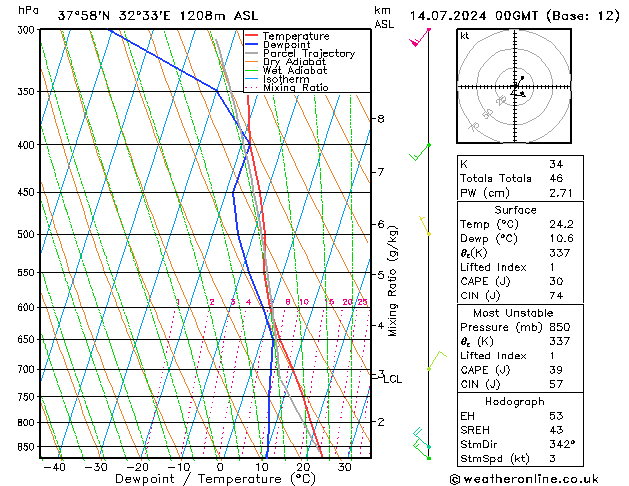Click the Most Unstable section header

click(515, 313)
